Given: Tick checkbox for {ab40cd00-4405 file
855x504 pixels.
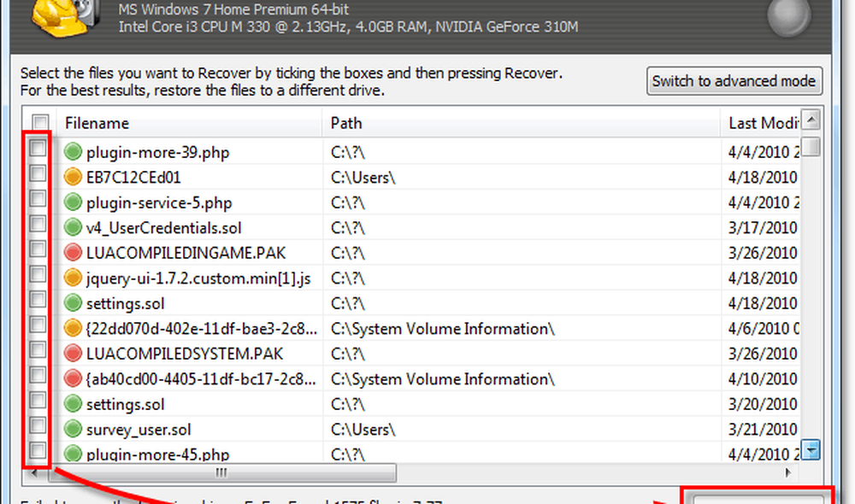Looking at the screenshot, I should [x=38, y=375].
